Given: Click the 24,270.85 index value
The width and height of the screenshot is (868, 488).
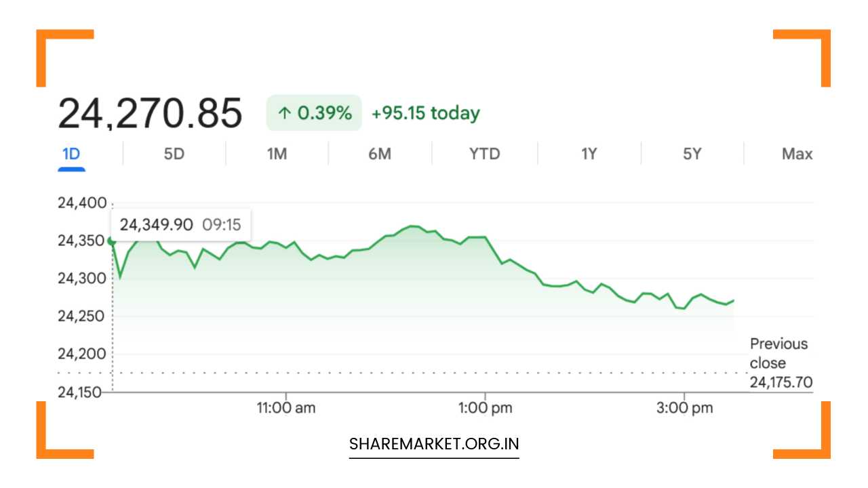Looking at the screenshot, I should click(x=150, y=113).
